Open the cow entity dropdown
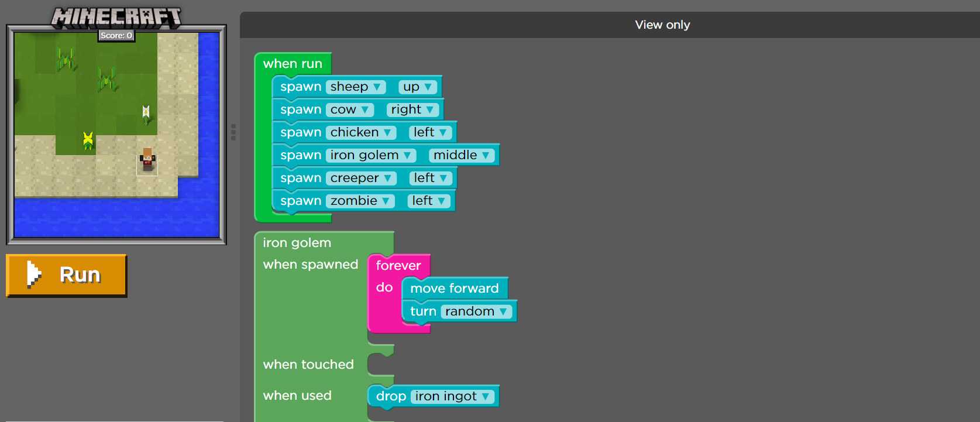The height and width of the screenshot is (422, 980). 349,110
